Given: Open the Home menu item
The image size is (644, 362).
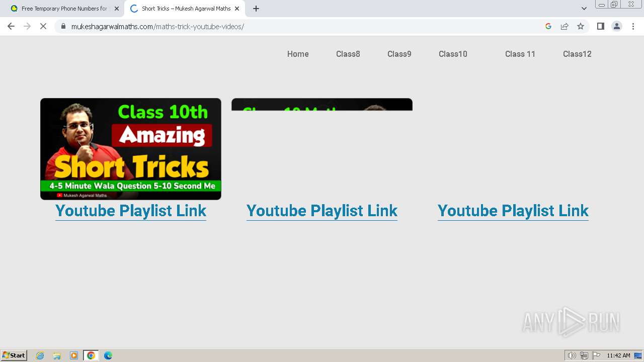Looking at the screenshot, I should 298,54.
